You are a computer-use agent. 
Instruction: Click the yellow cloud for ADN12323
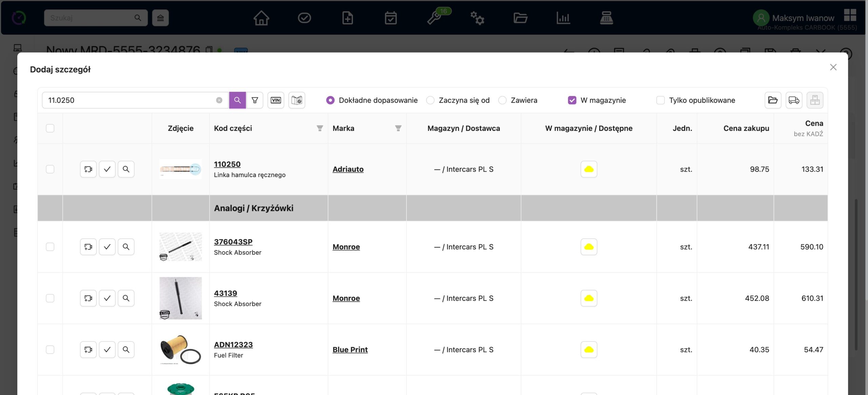click(589, 350)
